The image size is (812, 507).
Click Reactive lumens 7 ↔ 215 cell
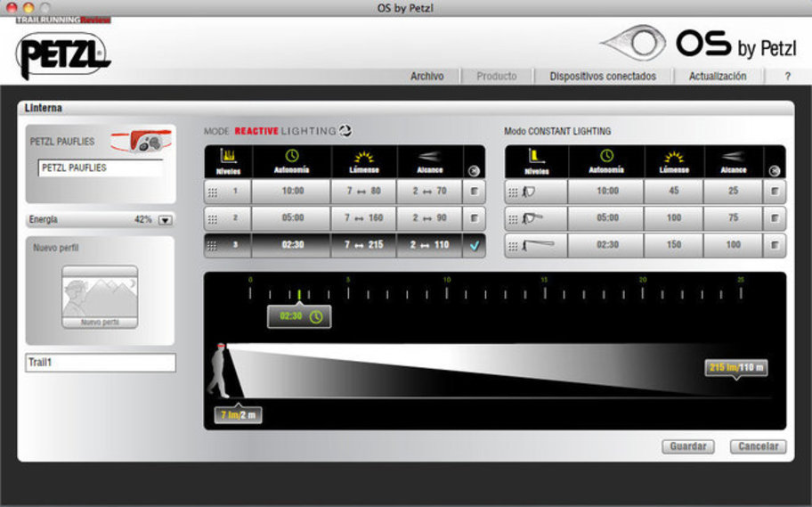coord(363,245)
